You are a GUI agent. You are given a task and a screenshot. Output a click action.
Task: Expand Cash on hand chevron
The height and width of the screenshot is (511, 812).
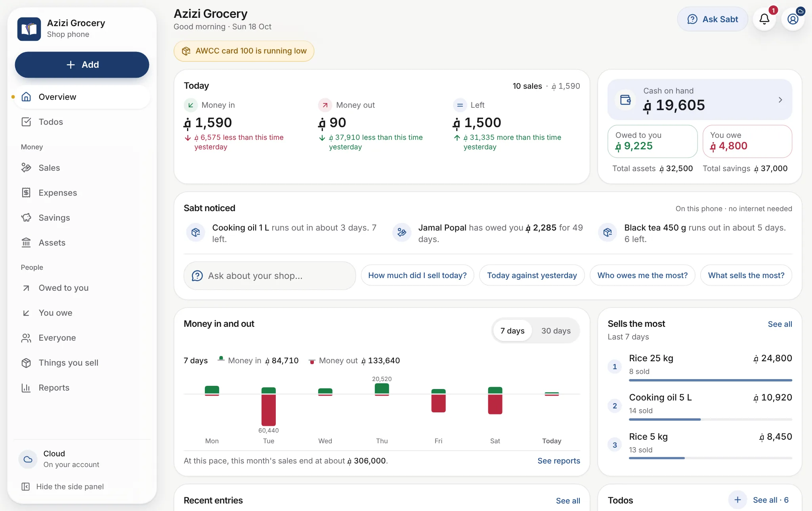780,100
